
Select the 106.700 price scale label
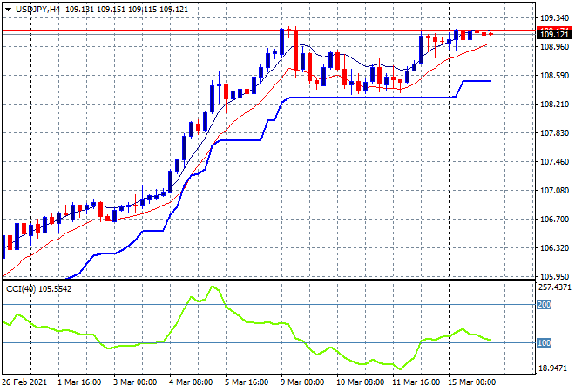pos(555,220)
